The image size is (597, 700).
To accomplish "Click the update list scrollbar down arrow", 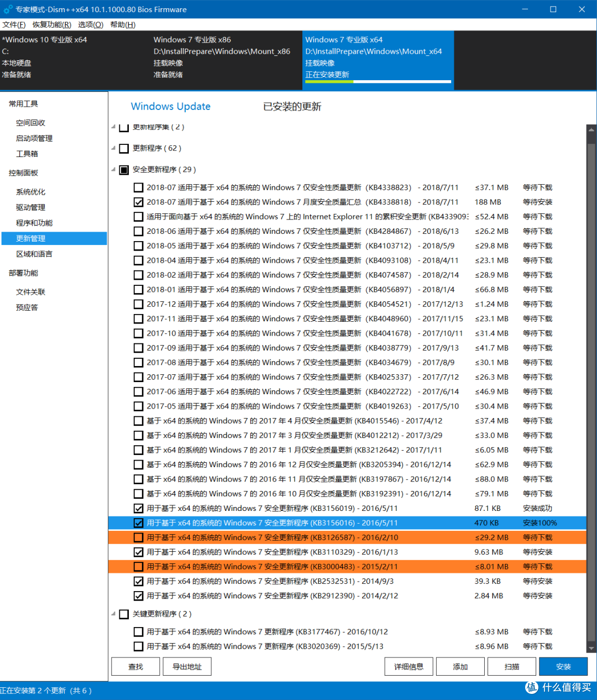I will 591,648.
